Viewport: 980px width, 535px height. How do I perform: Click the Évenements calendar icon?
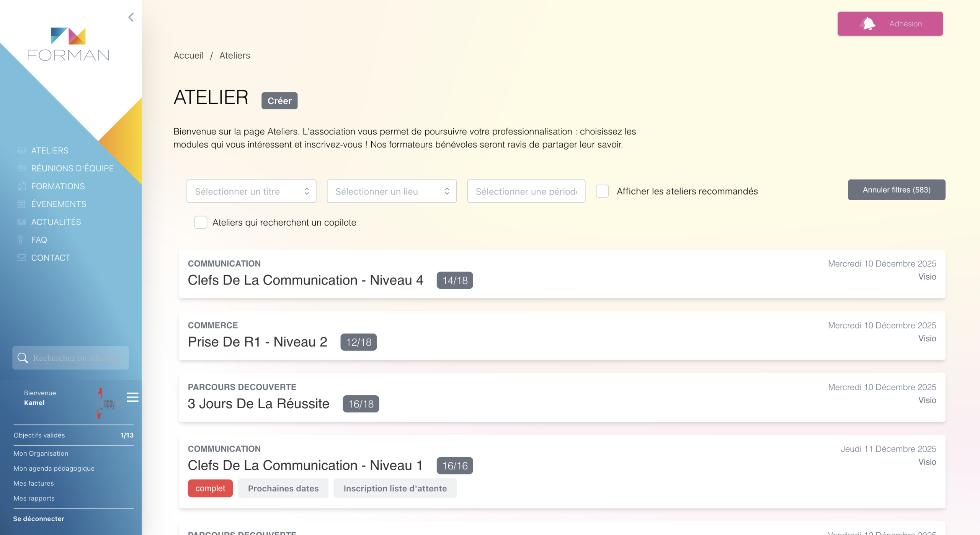[x=22, y=204]
